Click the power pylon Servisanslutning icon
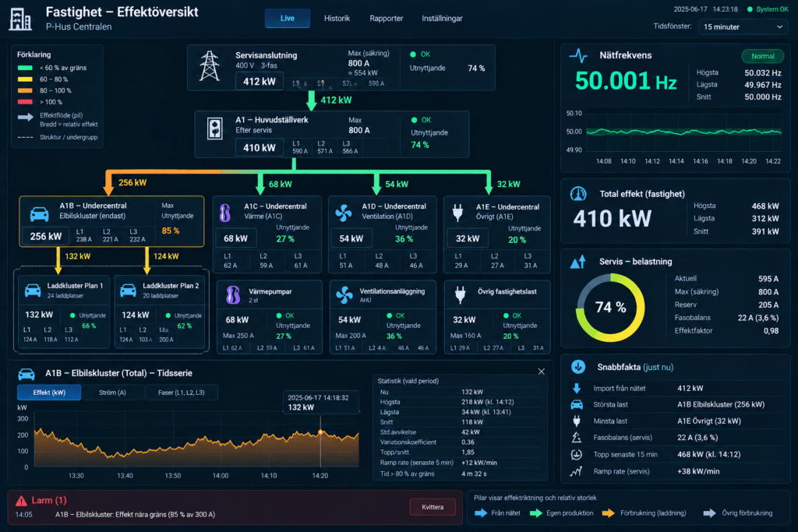Image resolution: width=798 pixels, height=532 pixels. (209, 66)
